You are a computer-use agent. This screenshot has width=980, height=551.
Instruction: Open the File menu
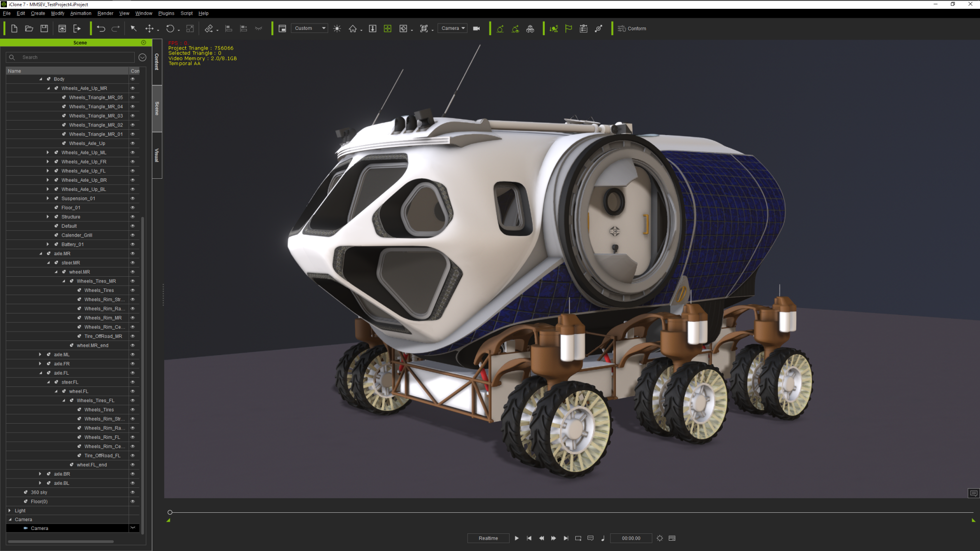click(7, 13)
